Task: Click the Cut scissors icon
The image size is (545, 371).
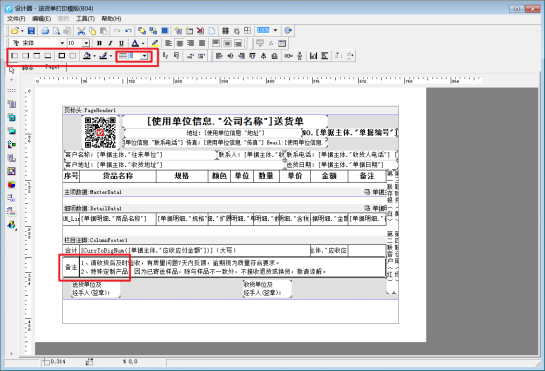Action: click(81, 31)
